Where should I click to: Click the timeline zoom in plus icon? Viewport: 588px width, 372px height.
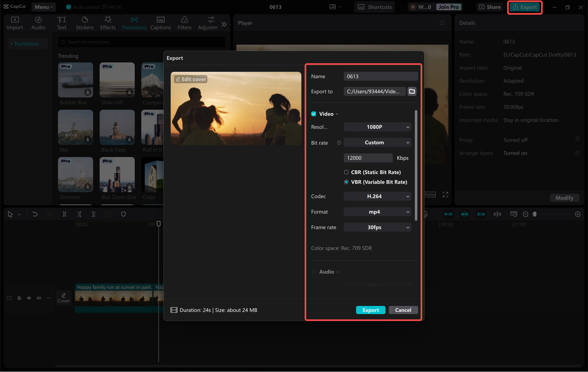[x=578, y=214]
